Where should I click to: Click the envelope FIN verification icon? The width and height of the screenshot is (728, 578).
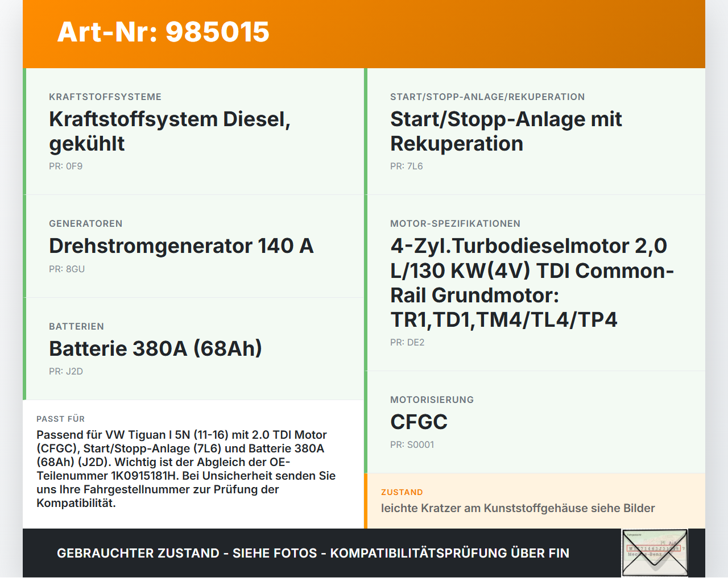[654, 552]
